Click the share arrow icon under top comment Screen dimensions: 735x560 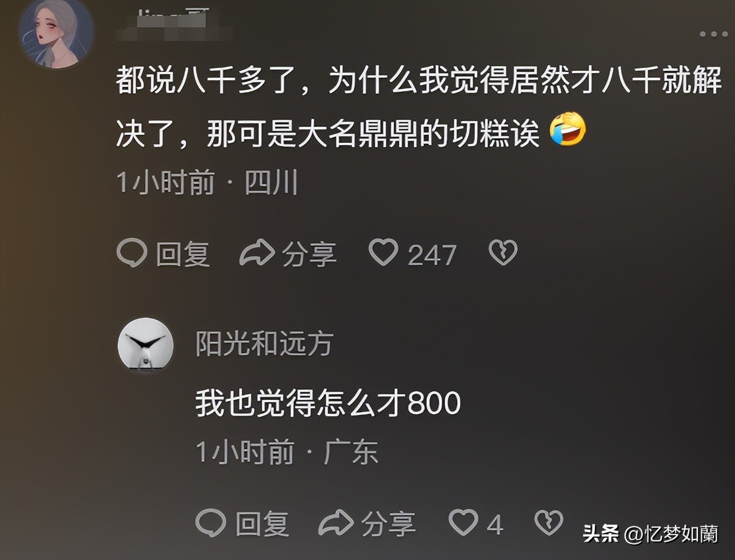257,253
